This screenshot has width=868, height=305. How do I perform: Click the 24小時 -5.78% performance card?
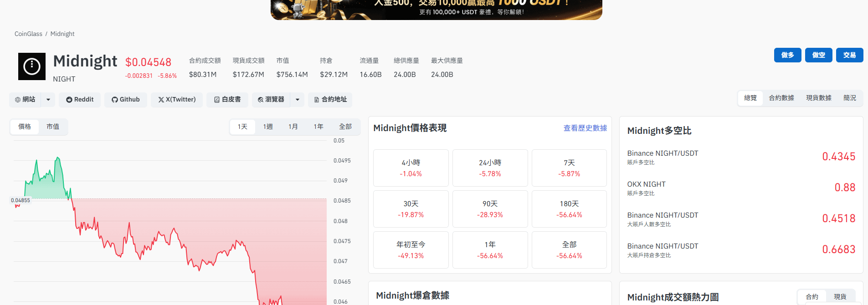(x=490, y=168)
